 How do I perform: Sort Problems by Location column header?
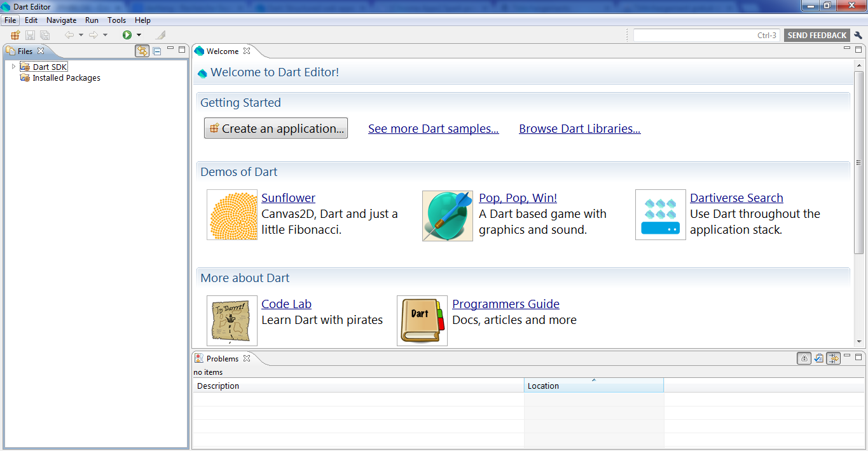[594, 386]
